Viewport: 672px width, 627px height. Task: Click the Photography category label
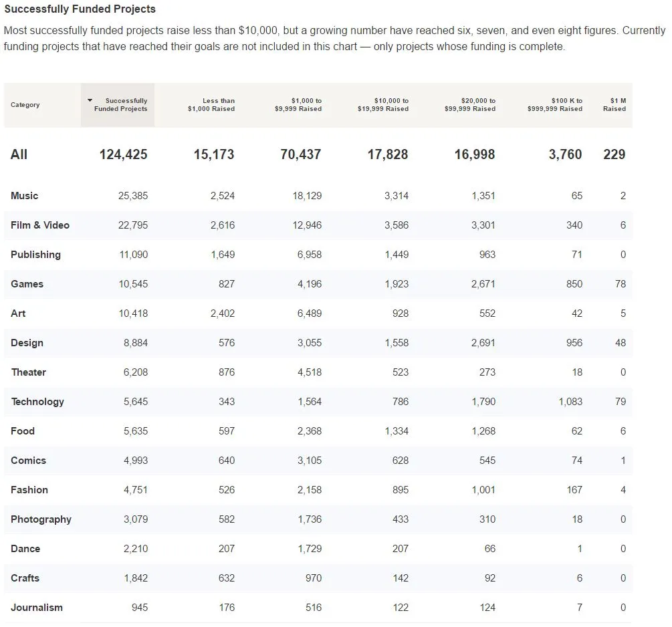click(41, 519)
